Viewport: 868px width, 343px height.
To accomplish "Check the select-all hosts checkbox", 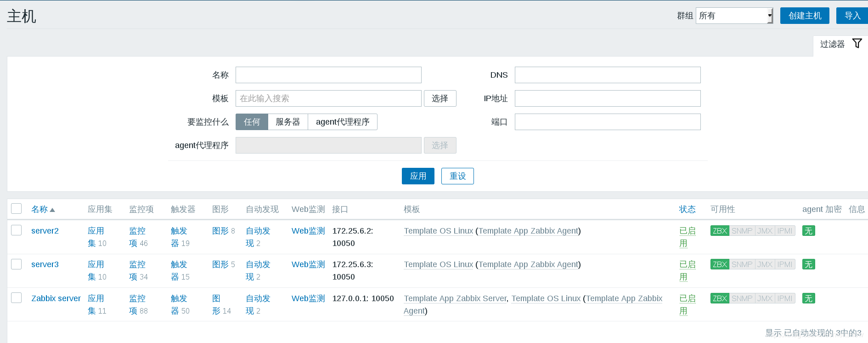I will (17, 209).
